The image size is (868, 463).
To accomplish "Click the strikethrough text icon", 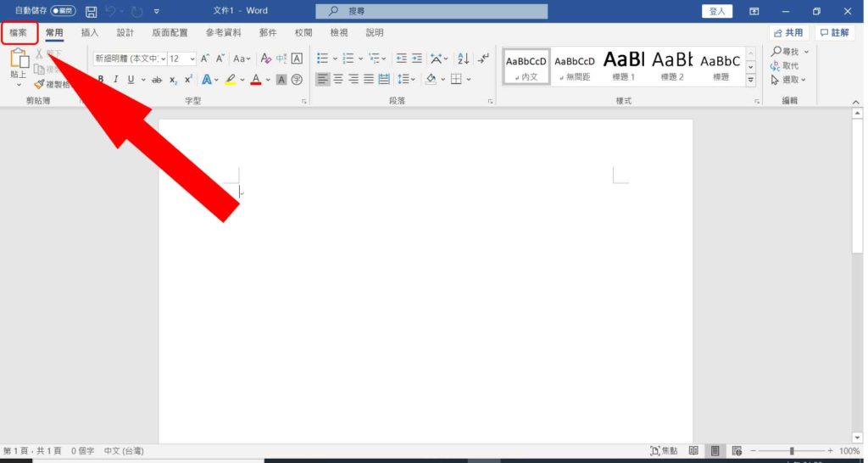I will click(x=157, y=80).
